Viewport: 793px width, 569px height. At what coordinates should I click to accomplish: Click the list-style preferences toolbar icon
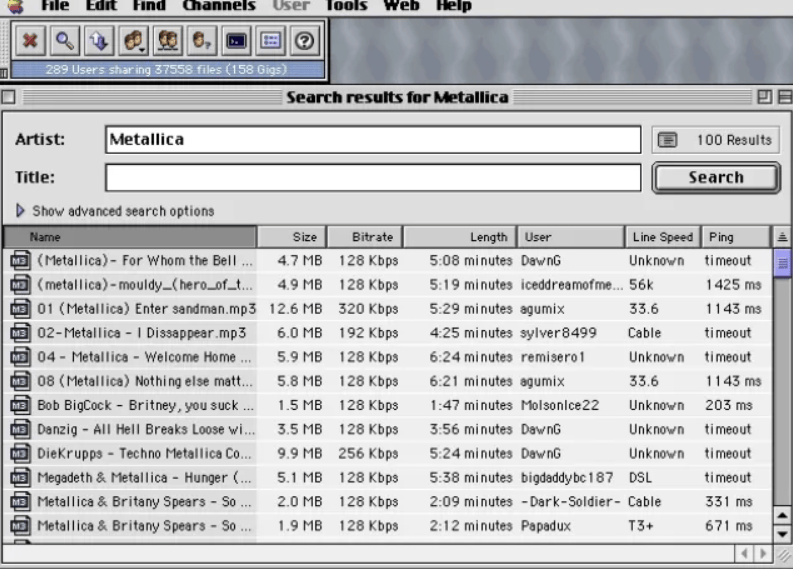pos(270,40)
